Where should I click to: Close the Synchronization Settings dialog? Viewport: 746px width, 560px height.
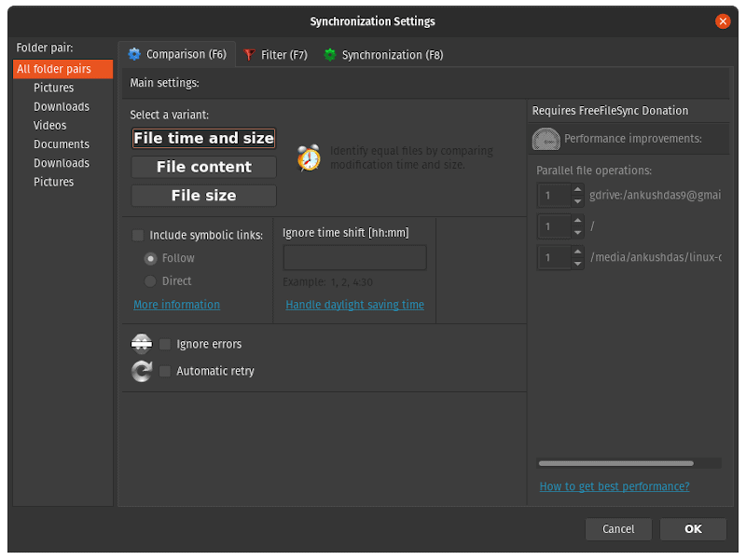(x=723, y=21)
